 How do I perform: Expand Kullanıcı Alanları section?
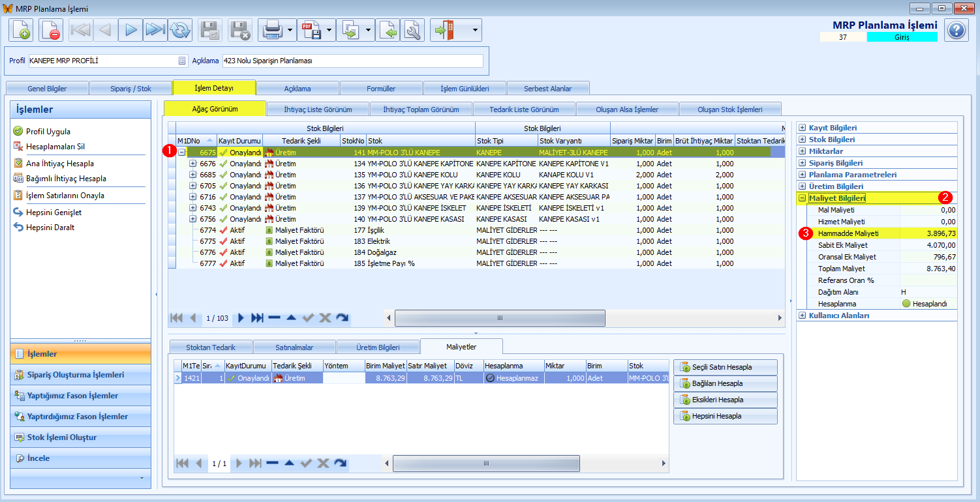803,316
